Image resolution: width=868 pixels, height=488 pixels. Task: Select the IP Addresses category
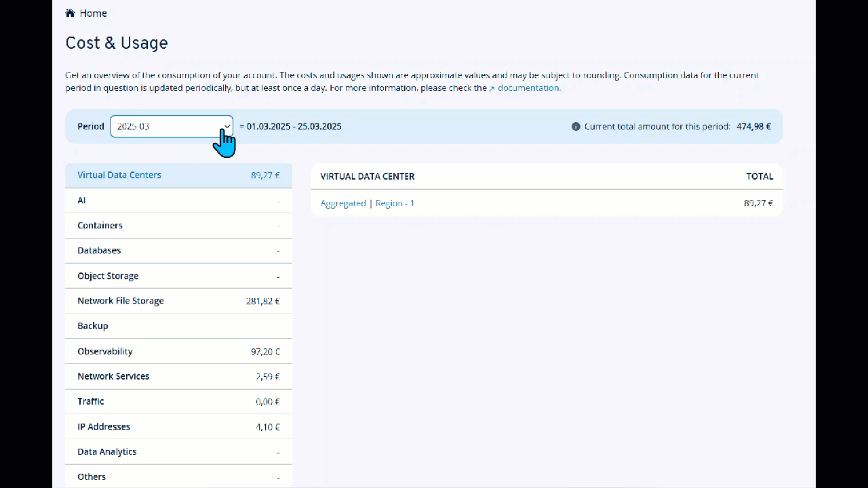(104, 426)
